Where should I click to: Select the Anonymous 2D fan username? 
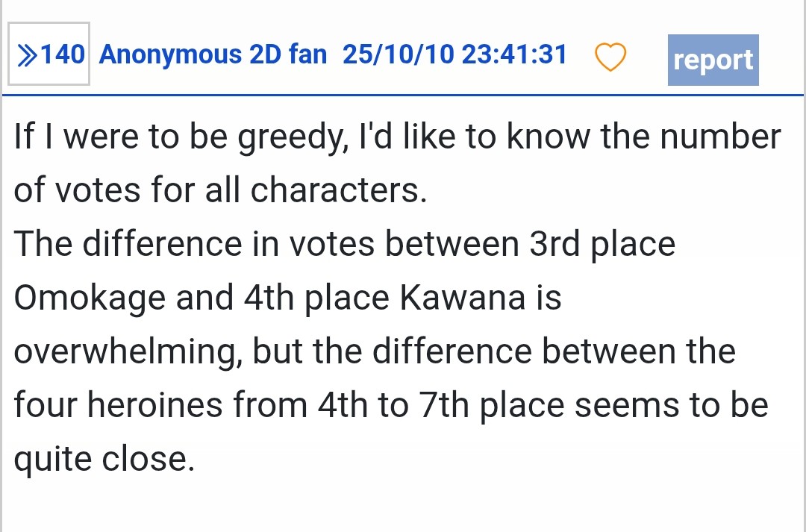213,54
